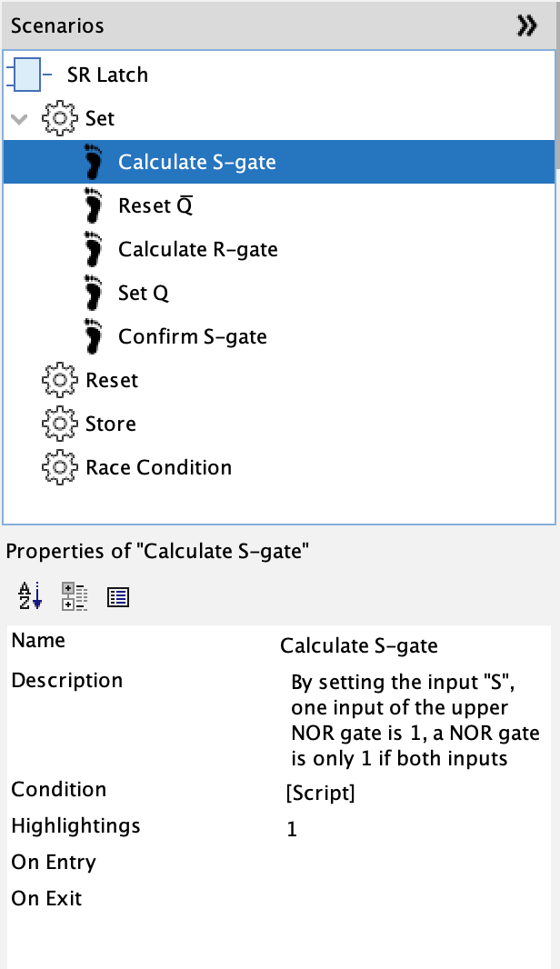Click the Highlightings value field

409,829
